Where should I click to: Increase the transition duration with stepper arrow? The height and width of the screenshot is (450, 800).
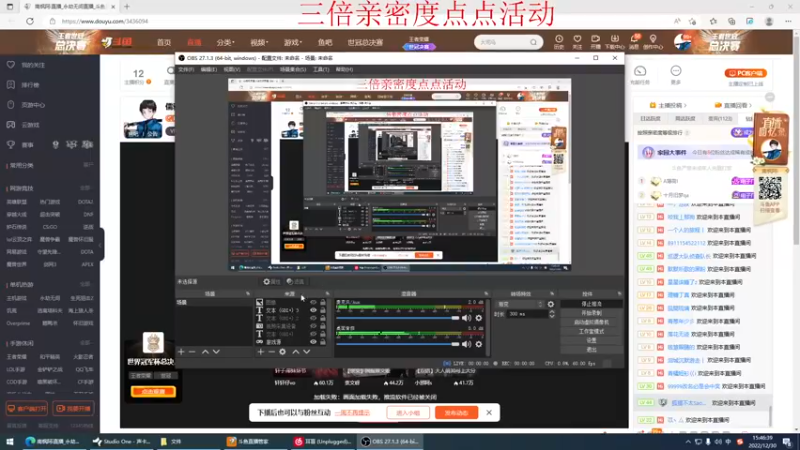point(552,312)
